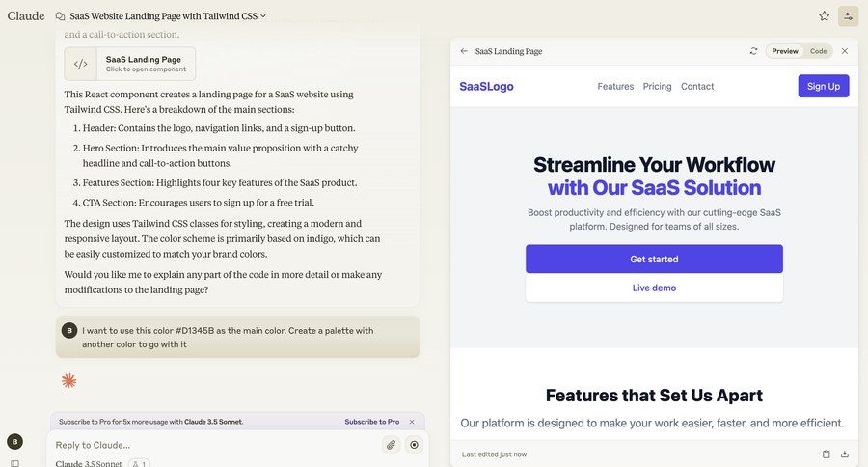
Task: Click the experimental features flask badge
Action: 139,464
